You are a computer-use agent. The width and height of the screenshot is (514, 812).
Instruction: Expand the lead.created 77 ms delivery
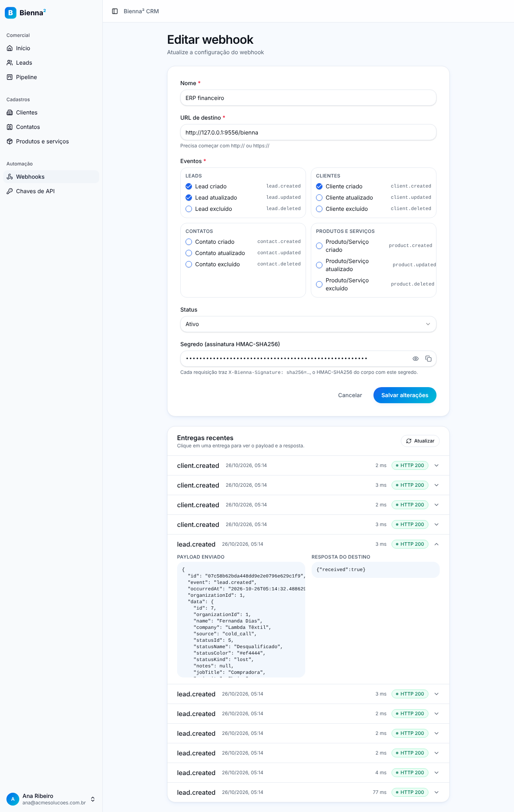[308, 792]
